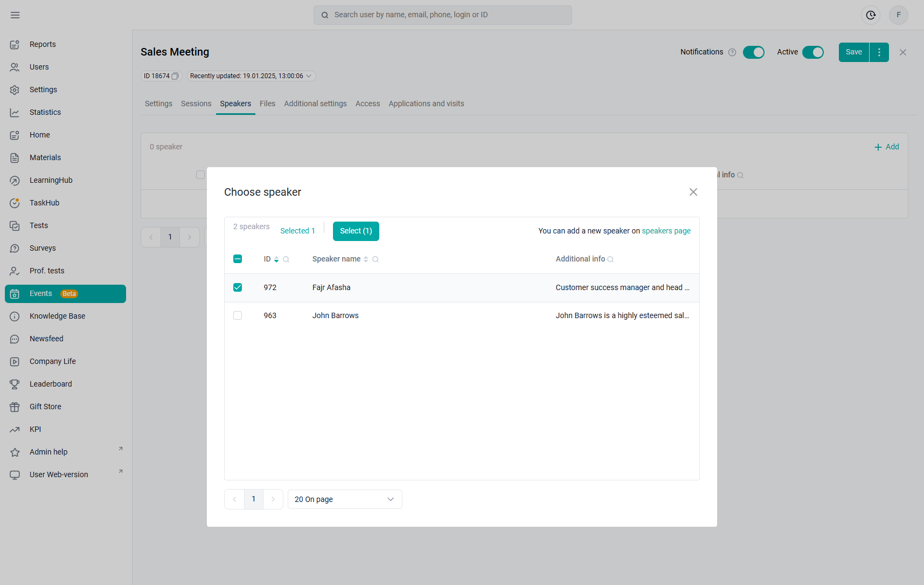924x585 pixels.
Task: Click the Leaderboard trophy icon
Action: (x=15, y=384)
